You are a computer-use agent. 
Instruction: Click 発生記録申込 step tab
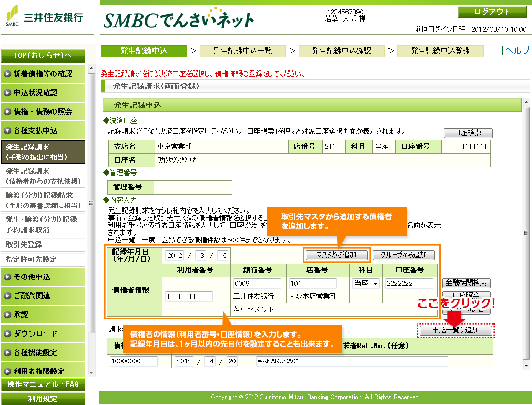pyautogui.click(x=144, y=51)
